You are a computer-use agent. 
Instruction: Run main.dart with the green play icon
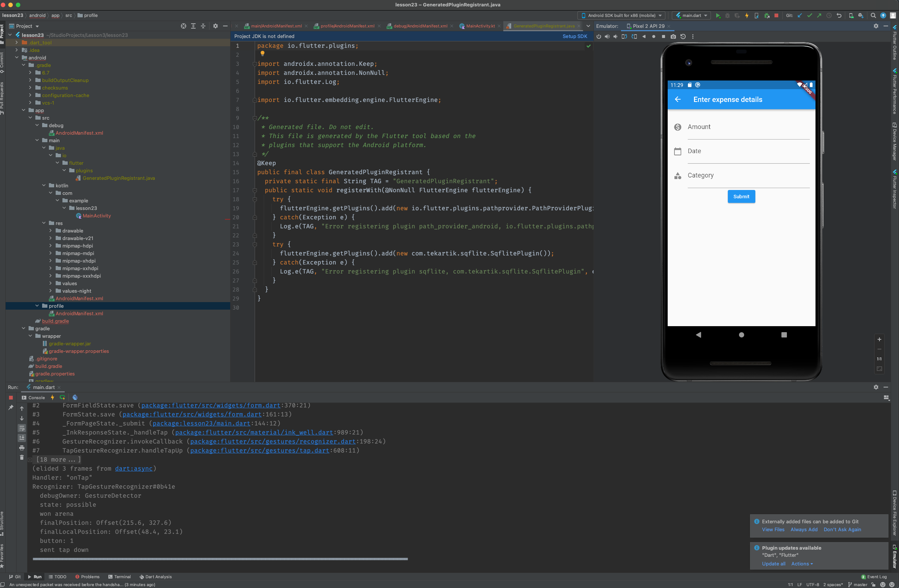click(x=718, y=15)
